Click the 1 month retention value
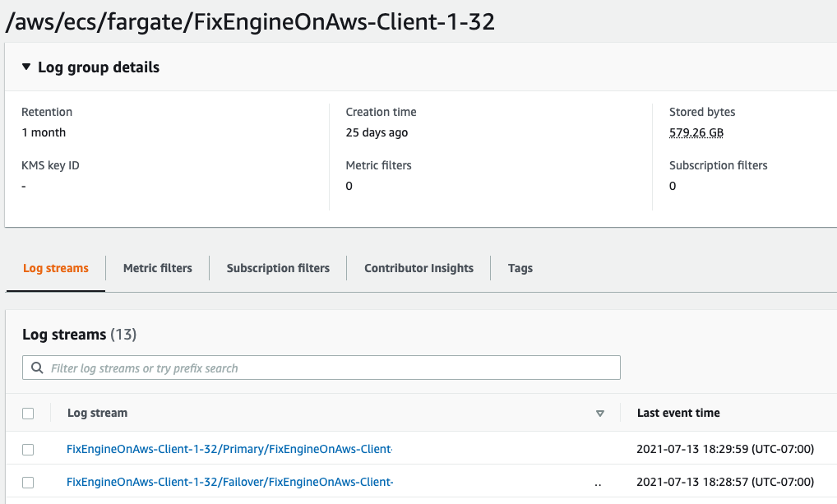The image size is (837, 504). tap(44, 132)
